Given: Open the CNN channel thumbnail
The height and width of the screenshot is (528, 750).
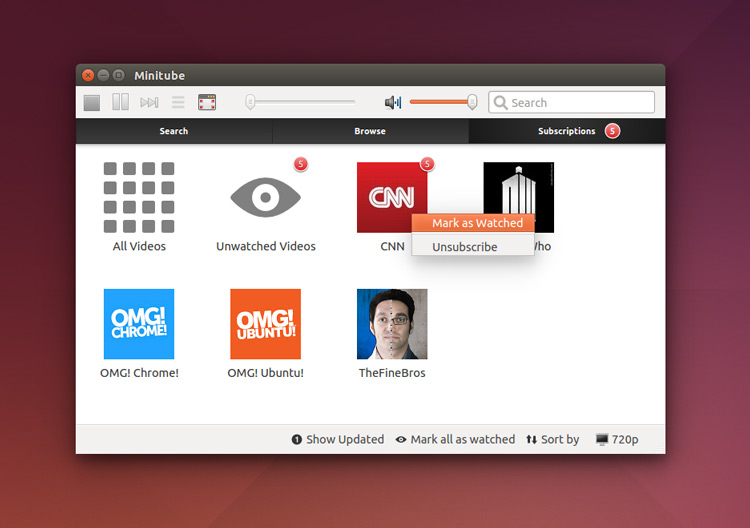Looking at the screenshot, I should [392, 197].
